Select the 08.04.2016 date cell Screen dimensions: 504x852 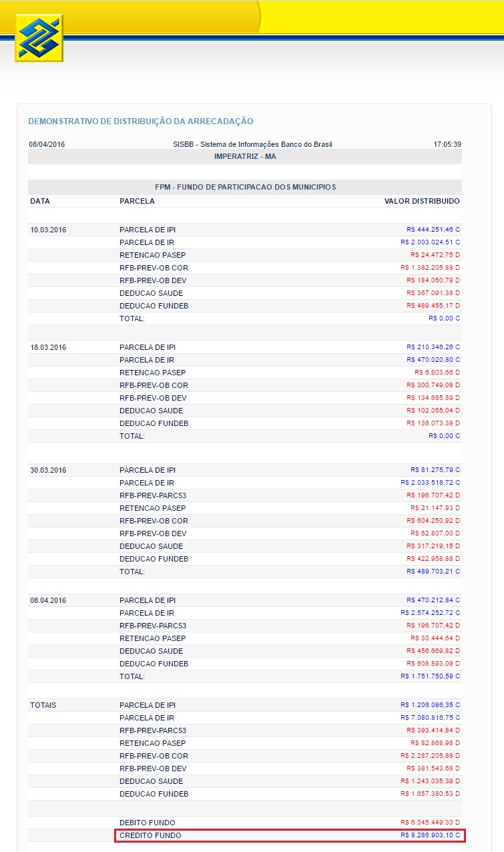click(x=48, y=600)
